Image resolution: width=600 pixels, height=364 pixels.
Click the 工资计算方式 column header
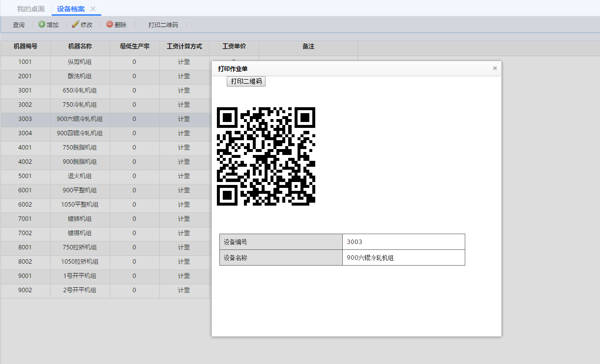click(184, 46)
